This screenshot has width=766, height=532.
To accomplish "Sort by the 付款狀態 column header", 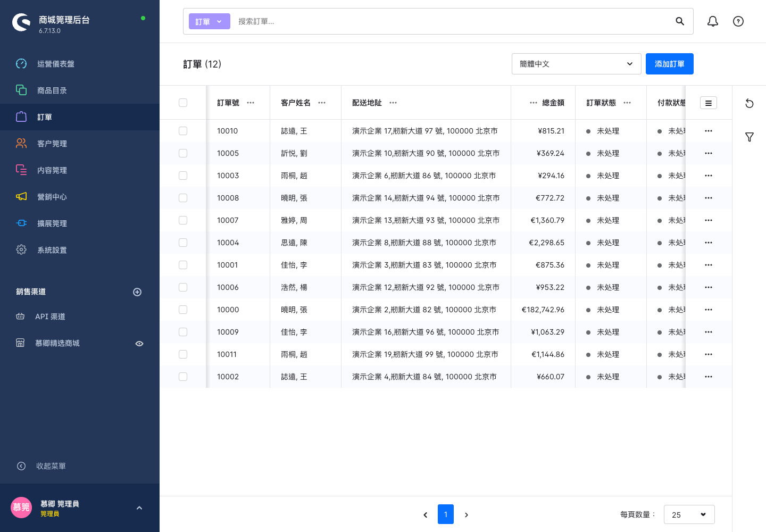I will tap(671, 103).
